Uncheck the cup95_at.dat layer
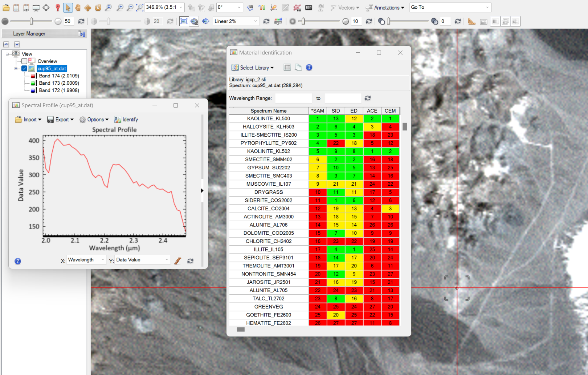This screenshot has height=375, width=588. coord(24,69)
